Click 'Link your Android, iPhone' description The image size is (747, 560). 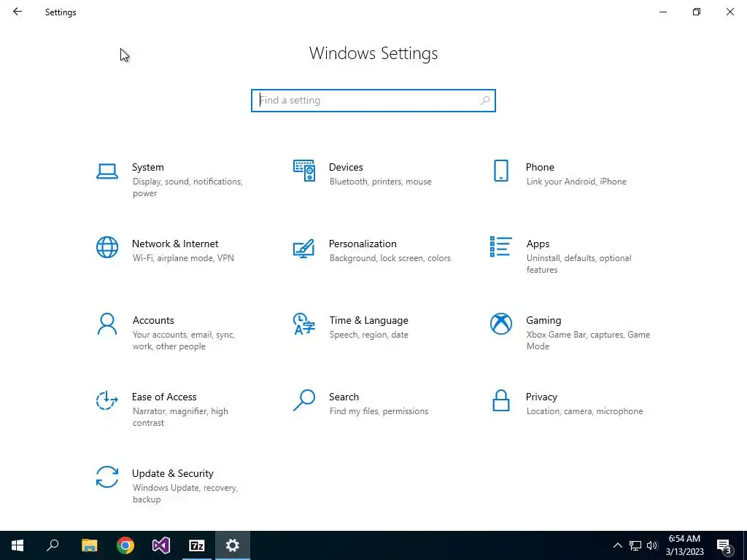[x=576, y=182]
